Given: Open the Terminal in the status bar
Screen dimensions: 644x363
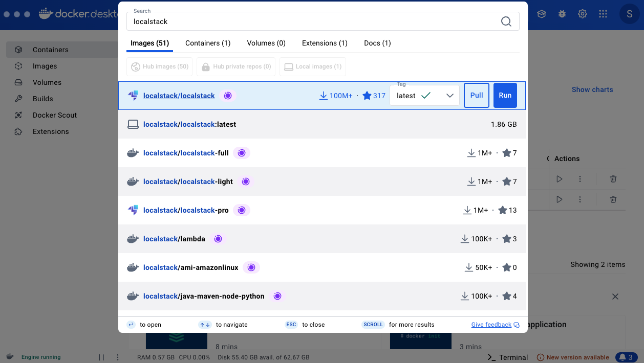Looking at the screenshot, I should pyautogui.click(x=508, y=357).
